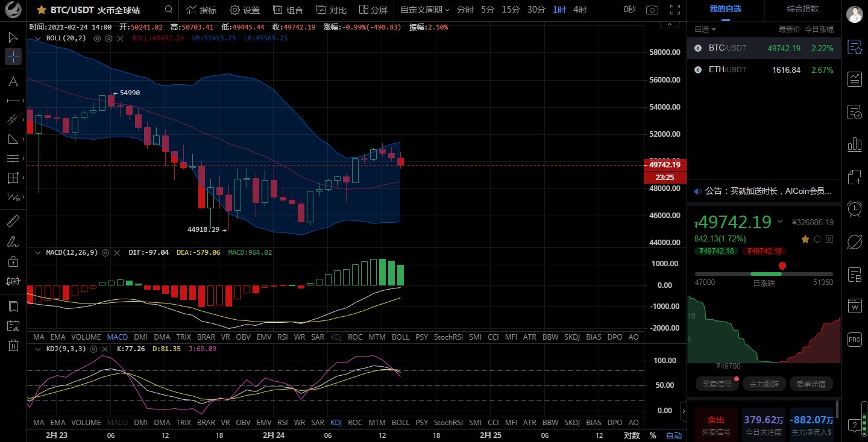Choose the ruler measurement tool
Viewport: 868px width, 442px height.
pos(13,222)
